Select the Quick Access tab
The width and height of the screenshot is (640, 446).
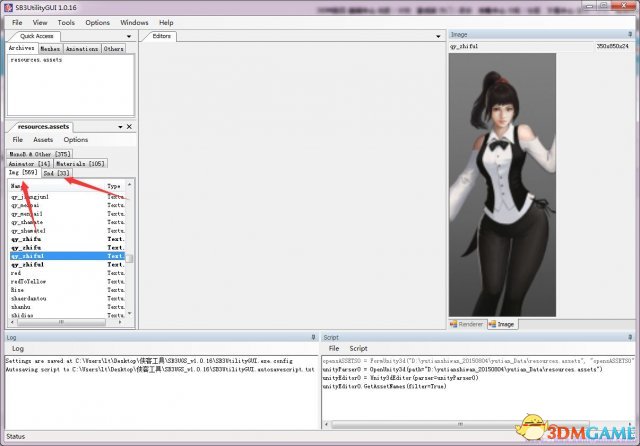tap(36, 36)
